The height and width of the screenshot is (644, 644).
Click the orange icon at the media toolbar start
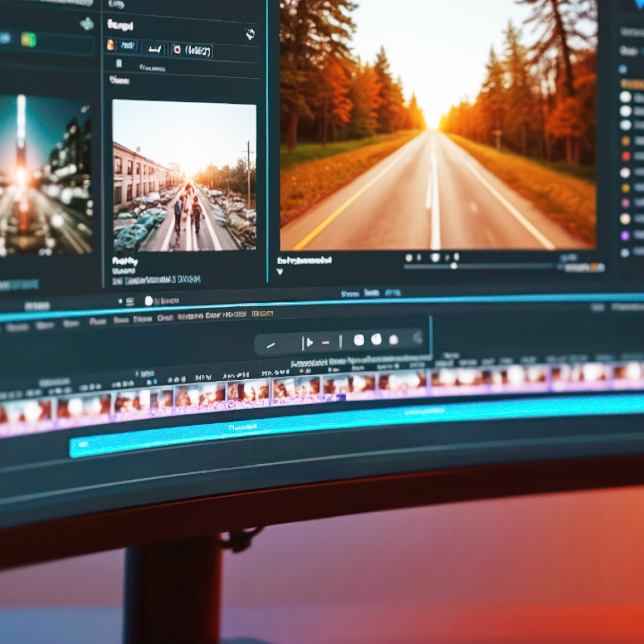(x=111, y=45)
